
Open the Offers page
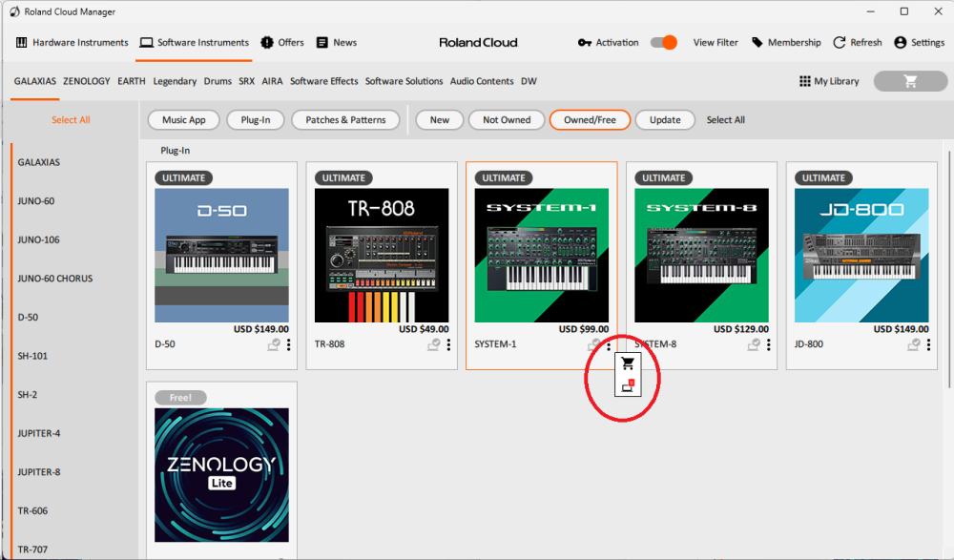282,43
